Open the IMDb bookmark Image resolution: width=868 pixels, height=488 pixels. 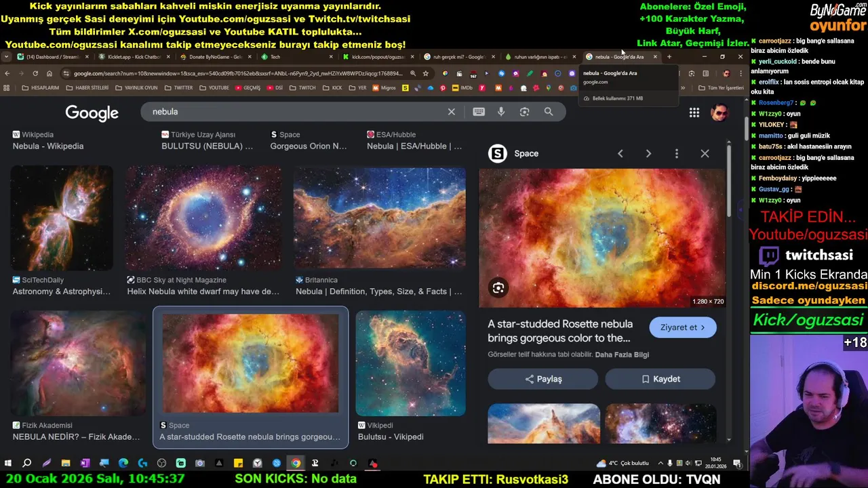463,87
